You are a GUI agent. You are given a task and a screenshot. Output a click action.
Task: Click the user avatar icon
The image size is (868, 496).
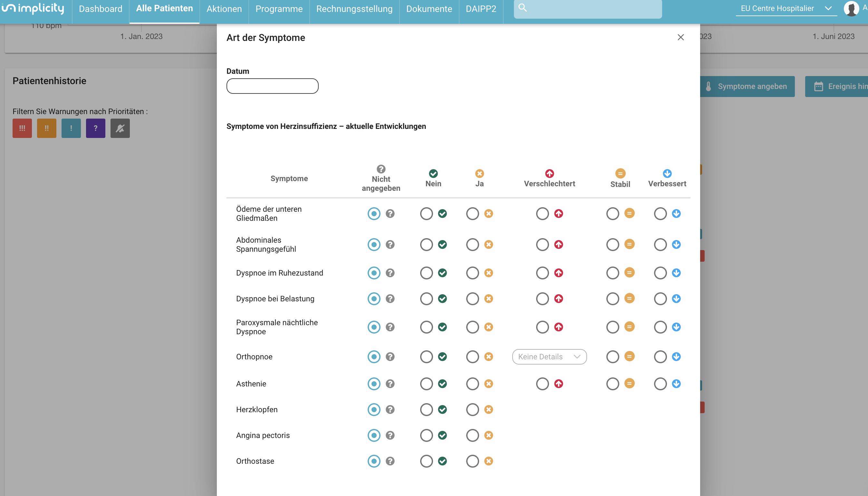pyautogui.click(x=851, y=8)
